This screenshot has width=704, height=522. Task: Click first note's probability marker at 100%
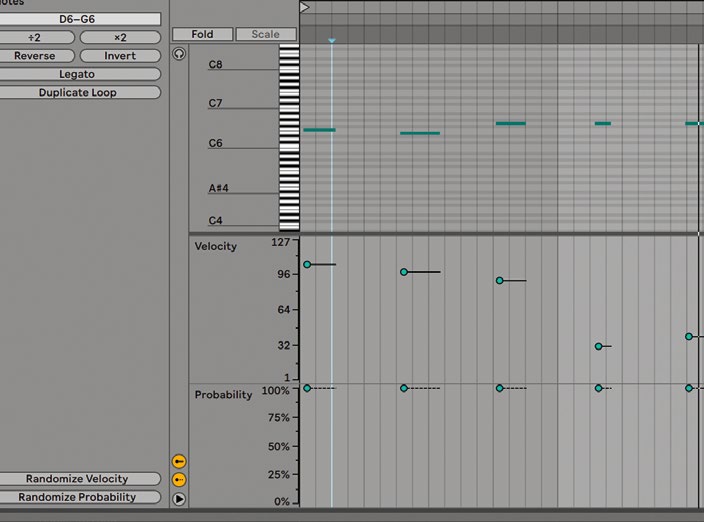(x=307, y=388)
